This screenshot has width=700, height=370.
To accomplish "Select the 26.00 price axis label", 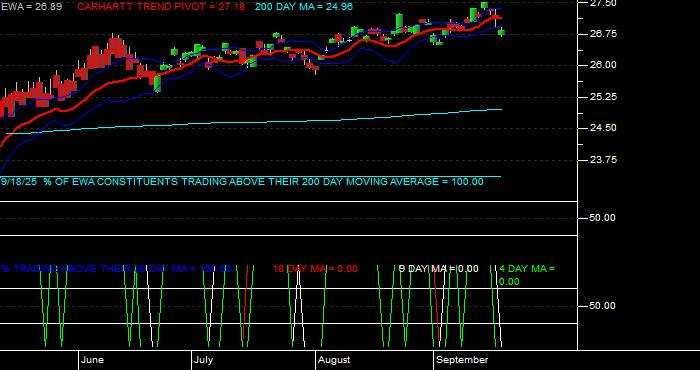I will (x=603, y=65).
